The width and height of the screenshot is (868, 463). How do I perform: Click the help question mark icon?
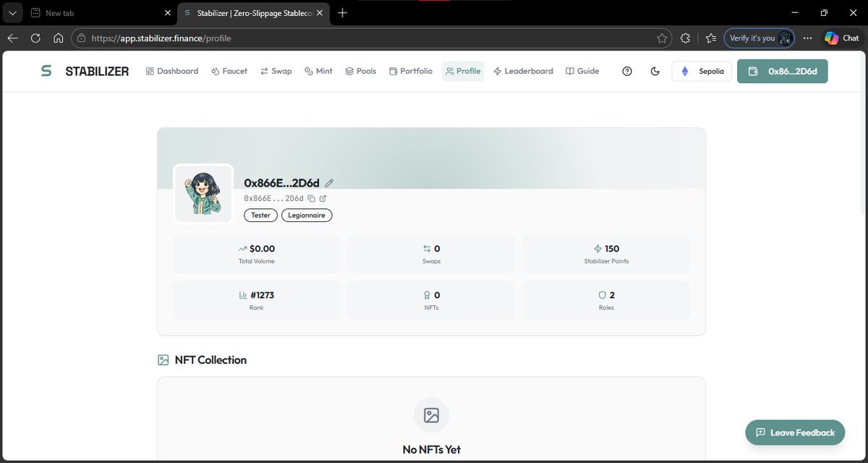tap(627, 71)
